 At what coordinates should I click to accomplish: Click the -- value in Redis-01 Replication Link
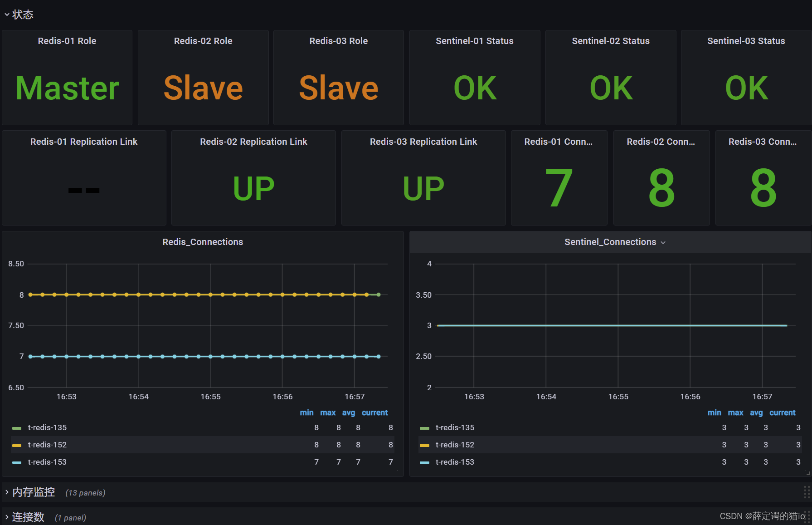pyautogui.click(x=84, y=191)
